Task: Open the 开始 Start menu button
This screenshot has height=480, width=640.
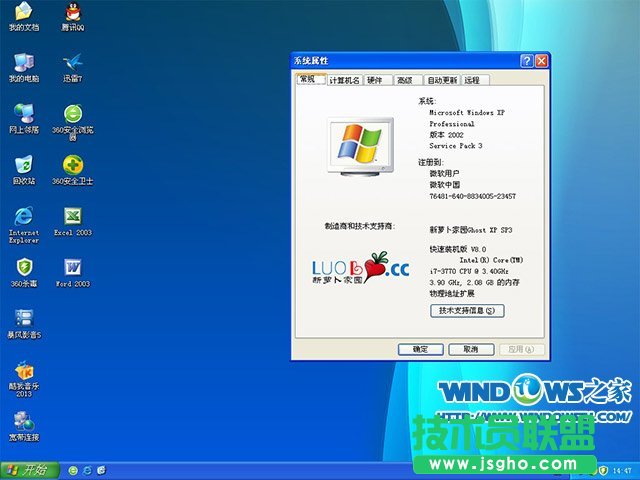Action: click(27, 469)
